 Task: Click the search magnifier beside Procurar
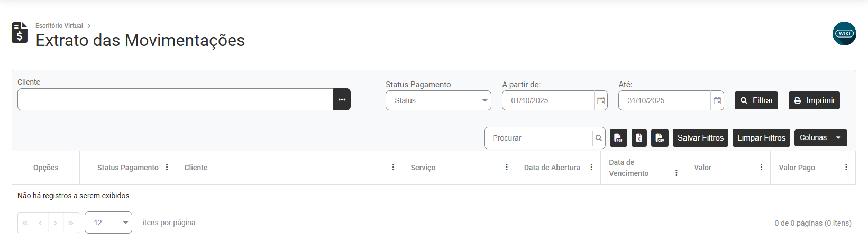click(x=599, y=138)
